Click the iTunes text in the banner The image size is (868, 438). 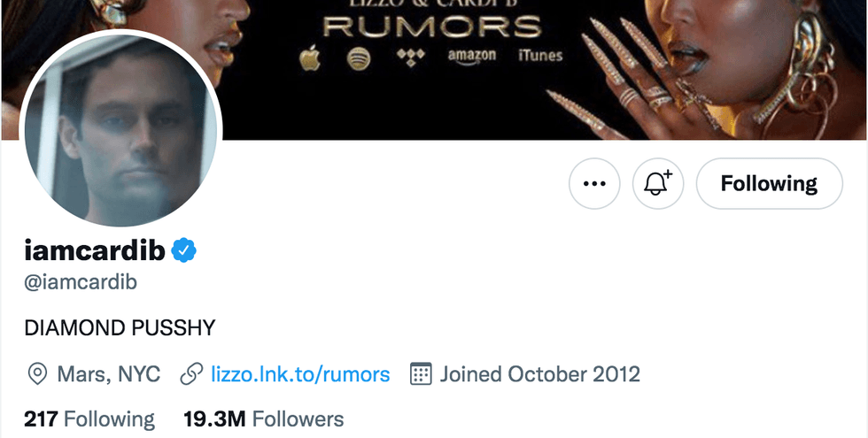(540, 55)
